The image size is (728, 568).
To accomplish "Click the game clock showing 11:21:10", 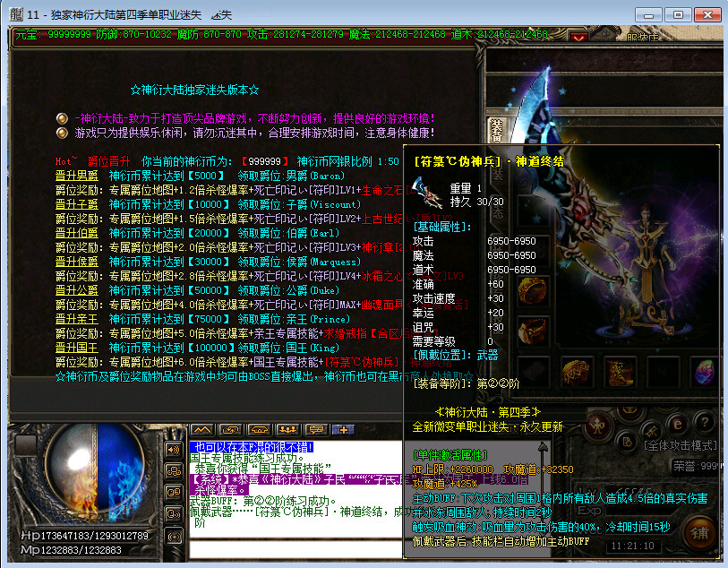I will coord(632,546).
